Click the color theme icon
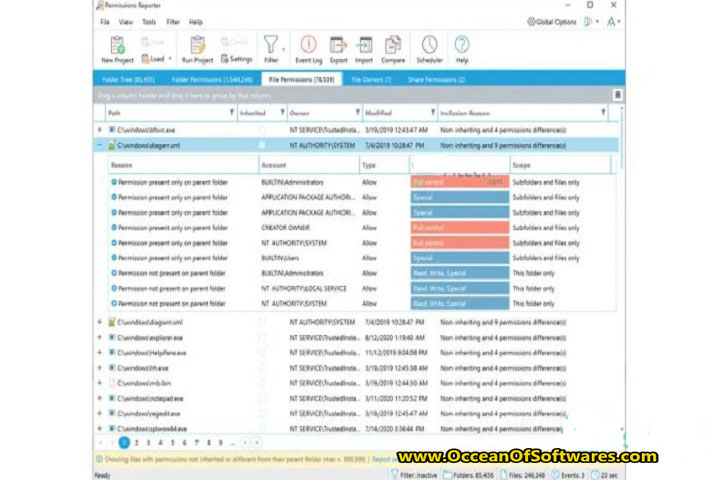 coord(588,22)
